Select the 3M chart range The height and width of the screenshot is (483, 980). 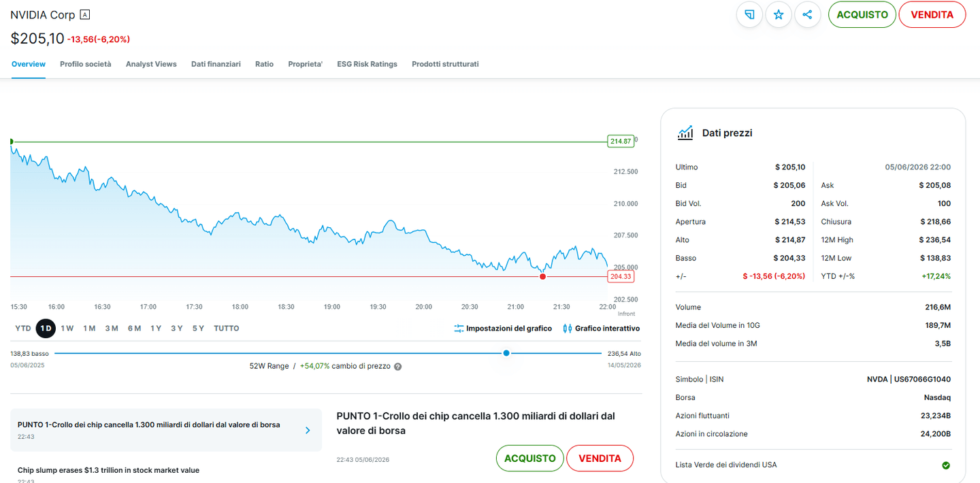[112, 329]
